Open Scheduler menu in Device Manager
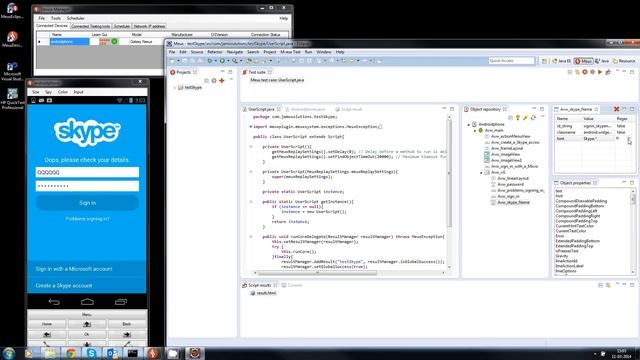Image resolution: width=640 pixels, height=360 pixels. point(76,18)
